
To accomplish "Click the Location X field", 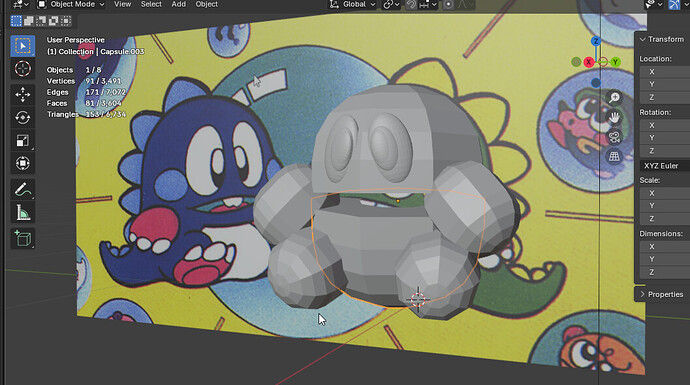I will (664, 72).
